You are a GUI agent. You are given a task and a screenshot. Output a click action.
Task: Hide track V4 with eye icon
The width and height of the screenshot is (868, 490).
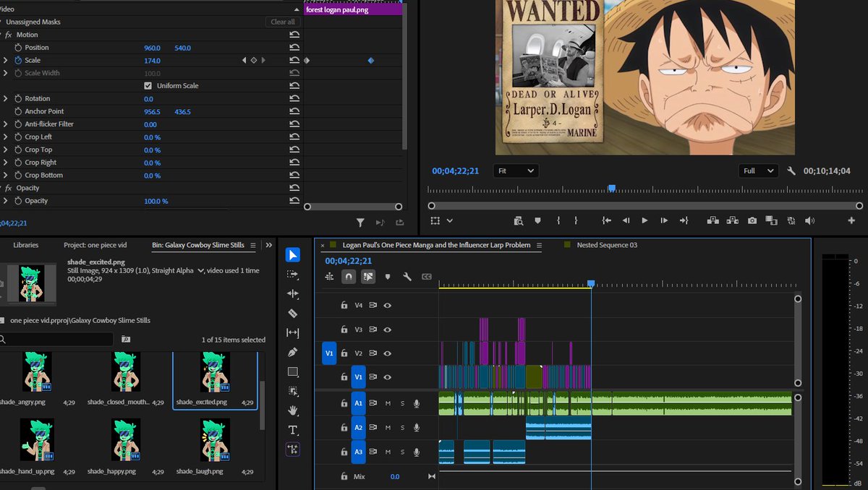pos(388,306)
